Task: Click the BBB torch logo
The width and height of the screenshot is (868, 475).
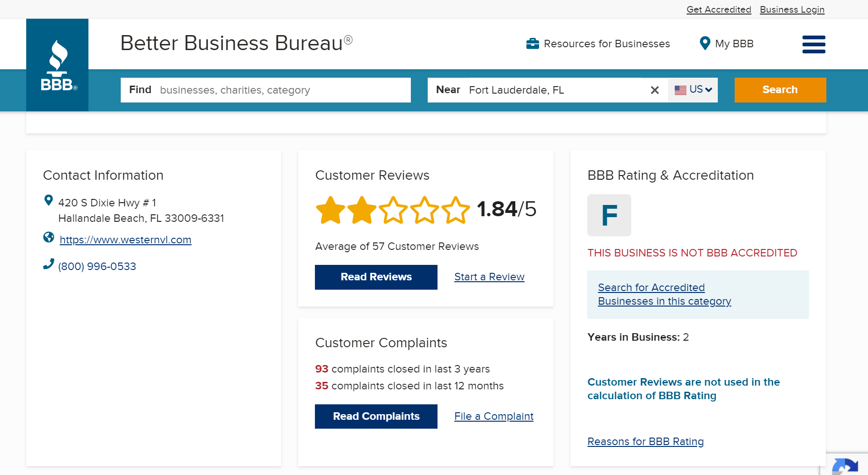Action: point(57,65)
